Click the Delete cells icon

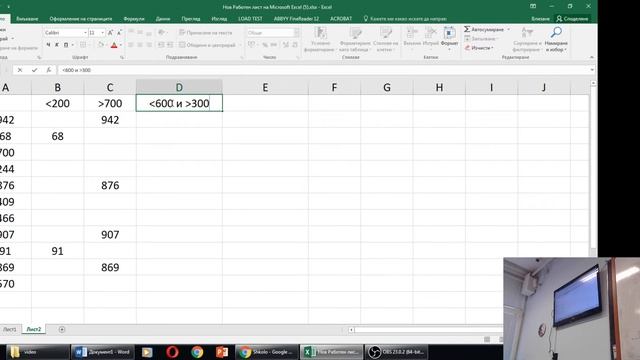[430, 33]
